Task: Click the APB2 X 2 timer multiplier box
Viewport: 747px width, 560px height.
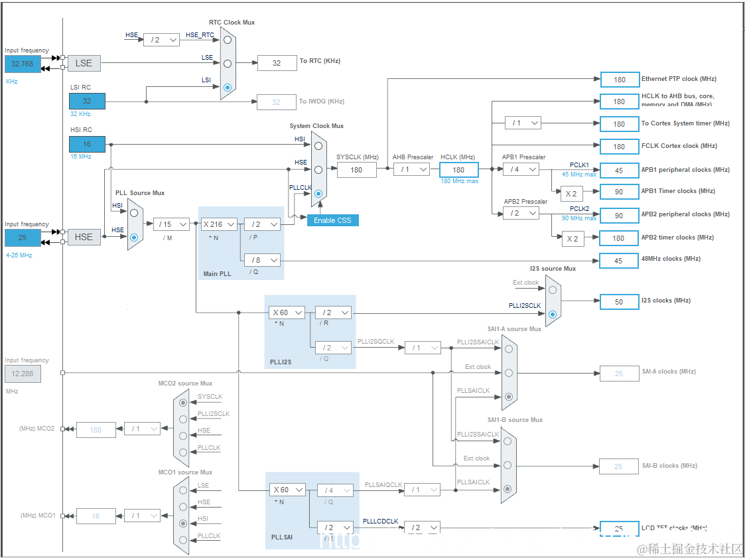Action: (x=572, y=239)
